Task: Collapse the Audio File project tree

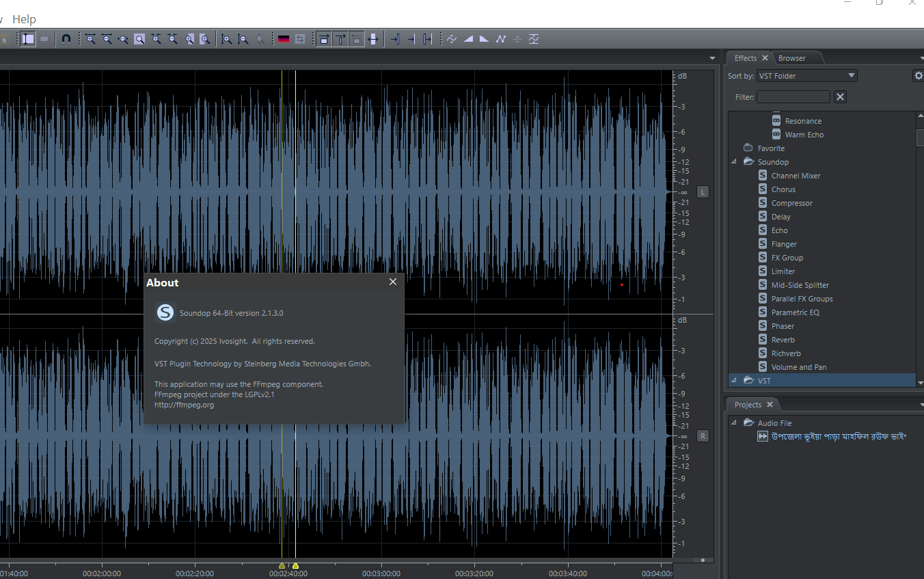Action: pyautogui.click(x=735, y=423)
